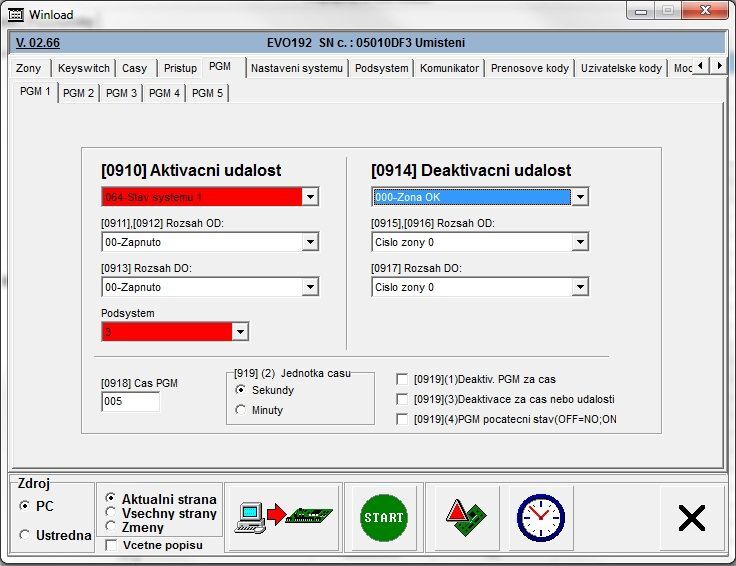
Task: Click the red triangle green square icon
Action: (x=466, y=517)
